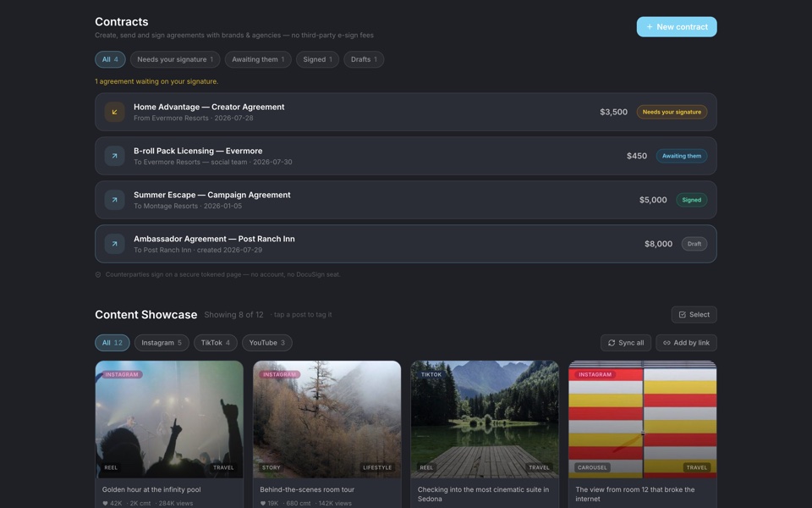Create a new contract

677,27
